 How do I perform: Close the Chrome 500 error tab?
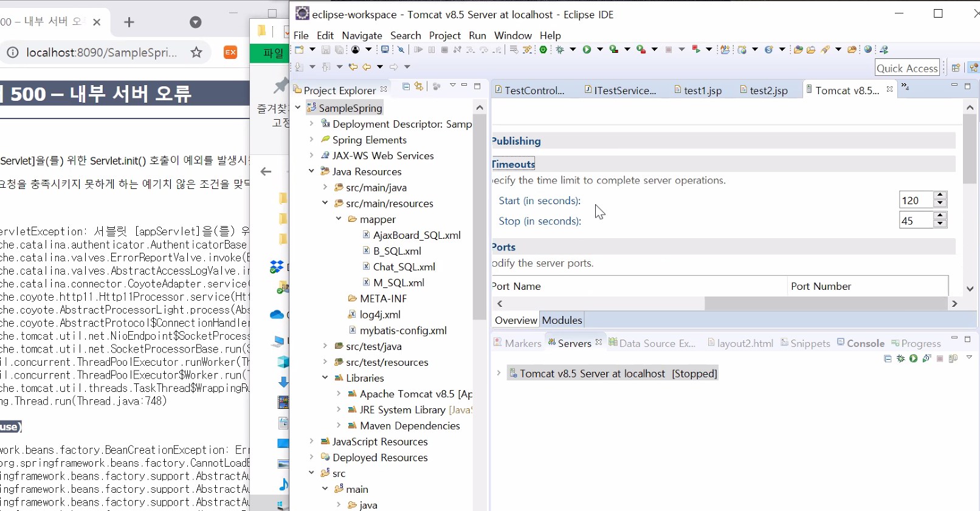tap(97, 22)
